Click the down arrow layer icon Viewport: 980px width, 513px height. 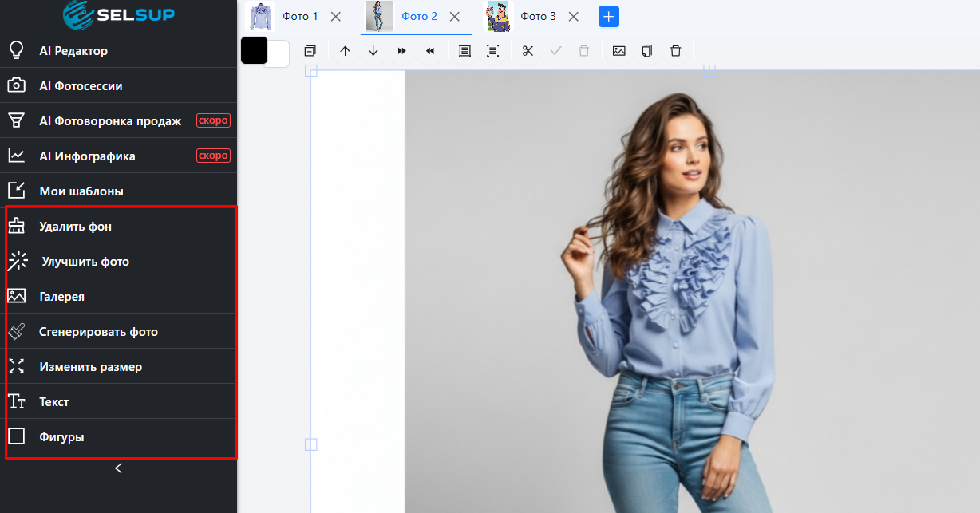pyautogui.click(x=373, y=51)
